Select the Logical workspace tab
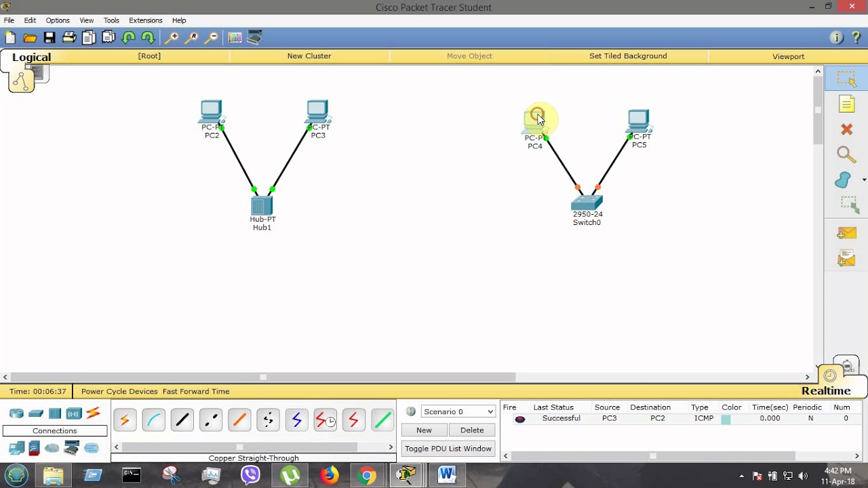This screenshot has height=488, width=868. coord(31,58)
